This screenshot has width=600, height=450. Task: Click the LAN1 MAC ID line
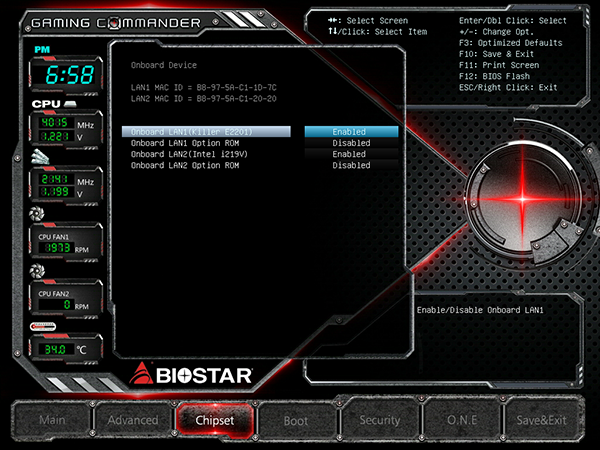[x=204, y=88]
